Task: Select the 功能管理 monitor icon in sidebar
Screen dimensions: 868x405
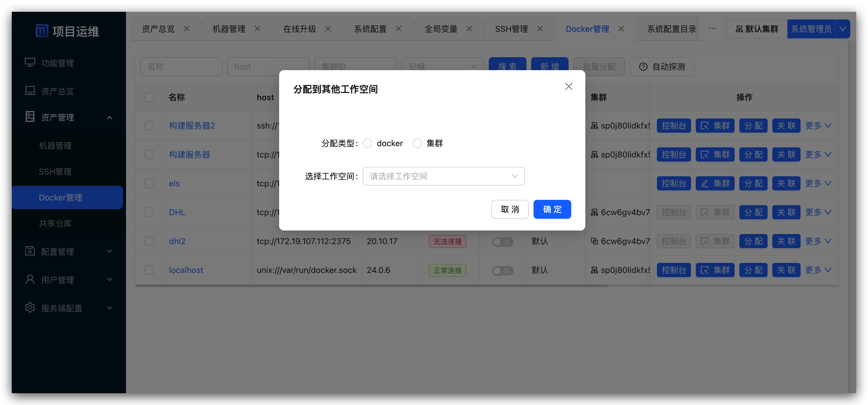Action: [30, 62]
